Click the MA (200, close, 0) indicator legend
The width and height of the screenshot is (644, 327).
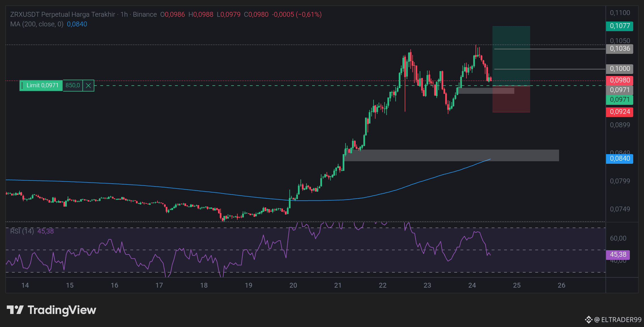pos(37,24)
